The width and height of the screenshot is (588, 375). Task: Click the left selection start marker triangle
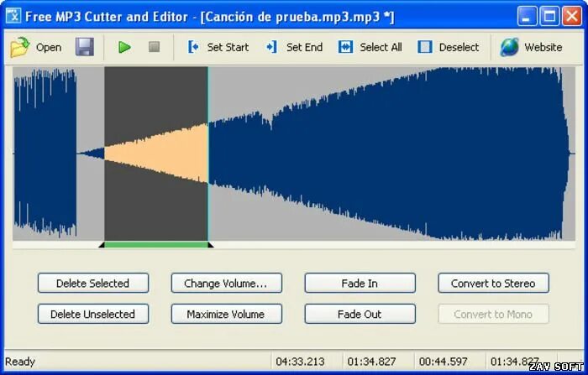point(102,245)
